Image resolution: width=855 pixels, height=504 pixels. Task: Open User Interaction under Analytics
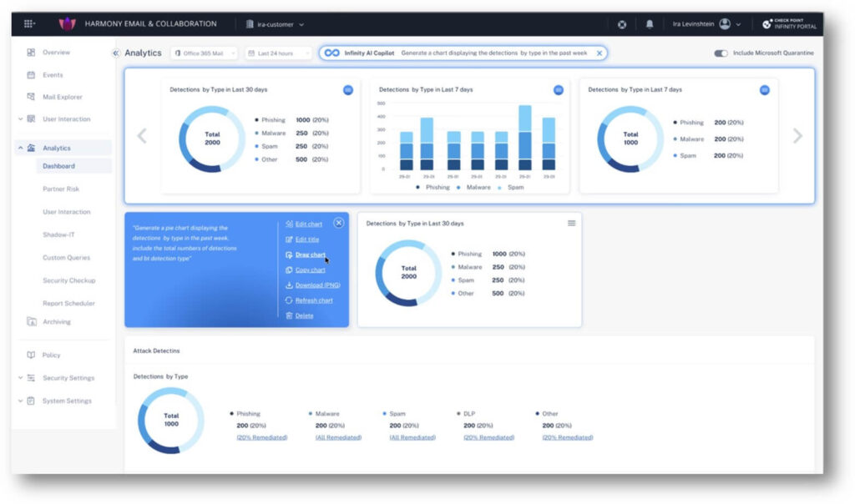pyautogui.click(x=67, y=212)
